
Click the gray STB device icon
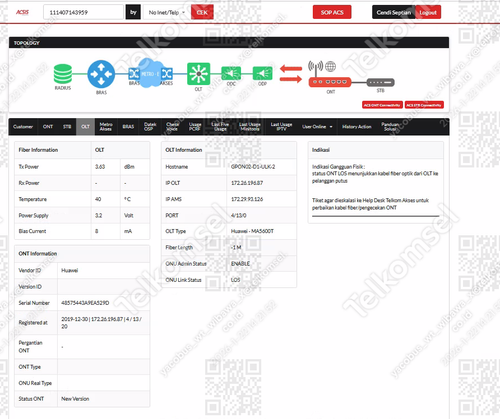coord(380,82)
